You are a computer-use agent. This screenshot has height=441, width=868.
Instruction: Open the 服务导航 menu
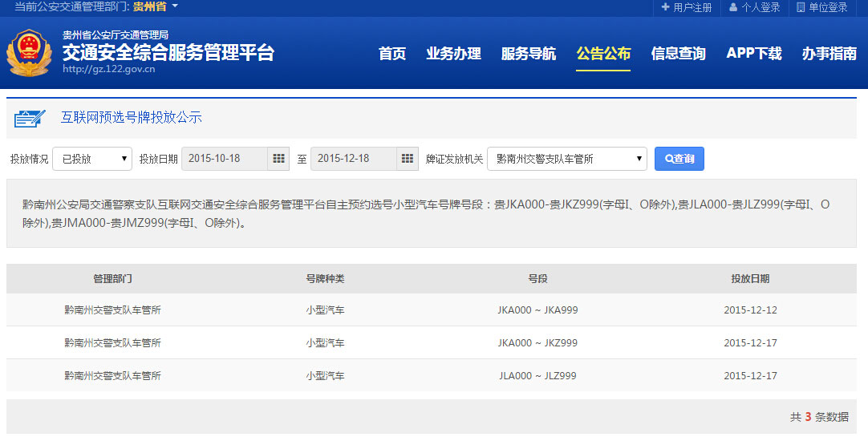coord(528,54)
